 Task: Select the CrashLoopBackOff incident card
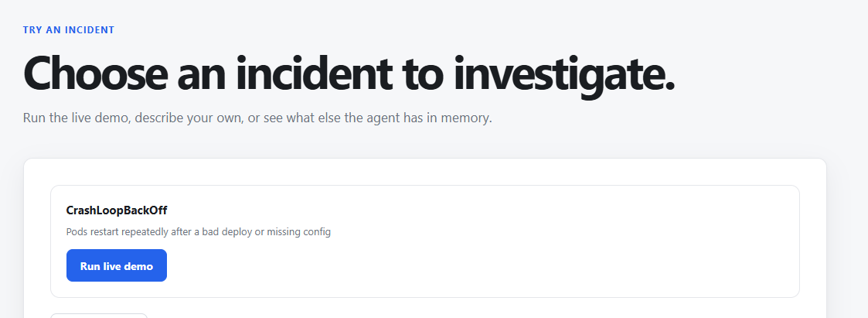(x=424, y=241)
